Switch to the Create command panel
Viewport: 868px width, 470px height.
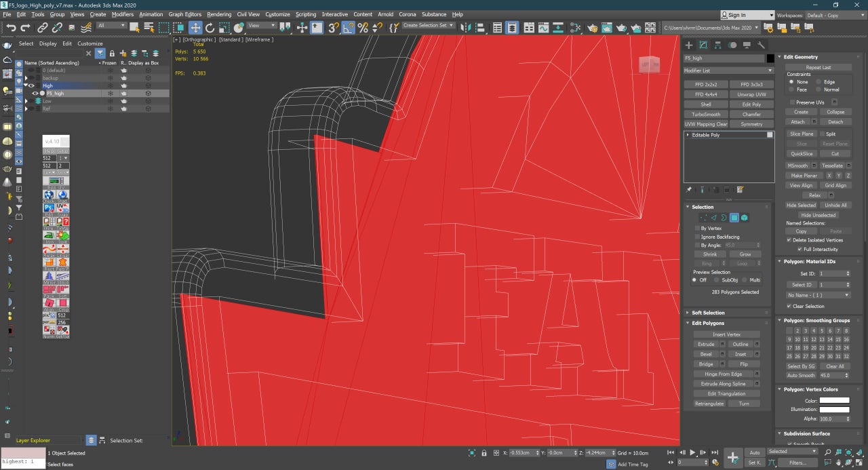click(x=689, y=45)
